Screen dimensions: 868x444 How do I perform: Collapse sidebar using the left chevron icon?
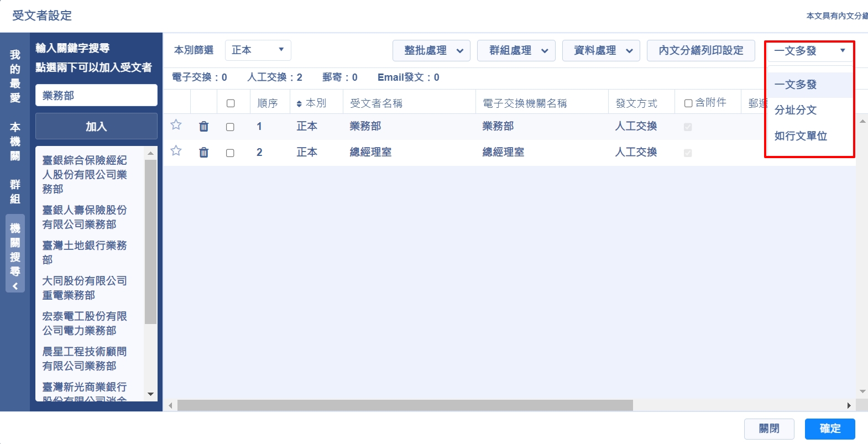tap(15, 286)
